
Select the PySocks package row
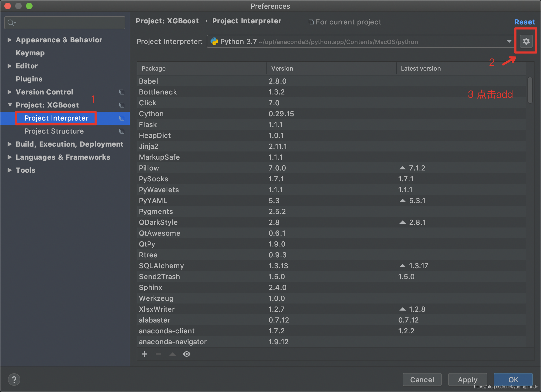332,179
